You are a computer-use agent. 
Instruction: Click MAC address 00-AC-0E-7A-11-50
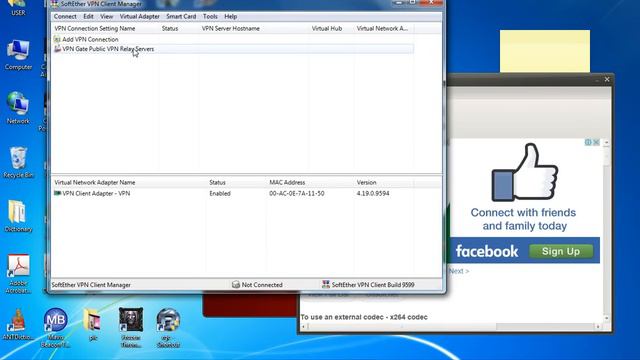coord(297,193)
